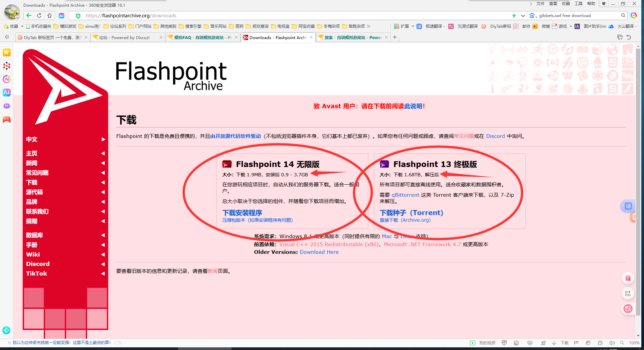Open the 游戏 dropdown in bookmarks bar
The width and height of the screenshot is (644, 350).
(x=571, y=26)
